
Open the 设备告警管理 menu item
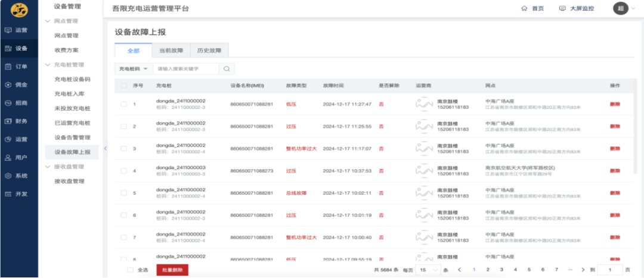(72, 138)
